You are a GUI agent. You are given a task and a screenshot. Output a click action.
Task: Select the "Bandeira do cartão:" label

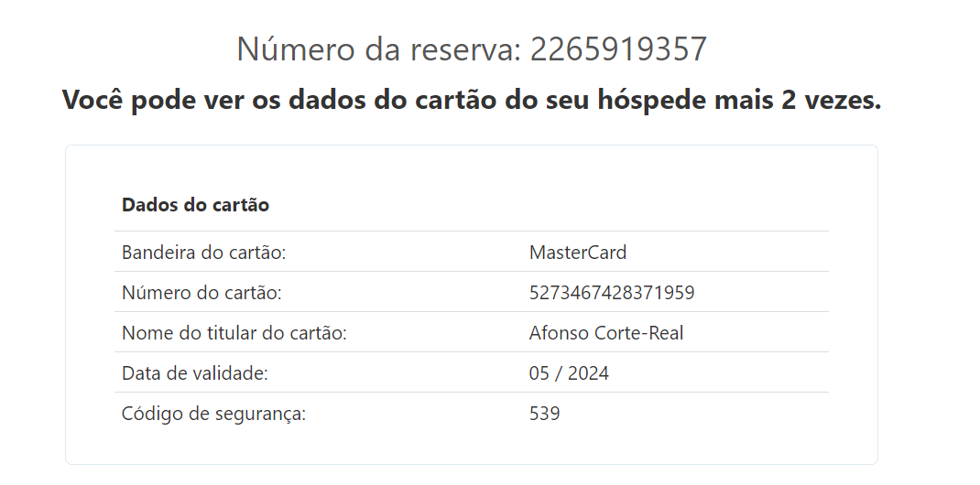point(204,253)
